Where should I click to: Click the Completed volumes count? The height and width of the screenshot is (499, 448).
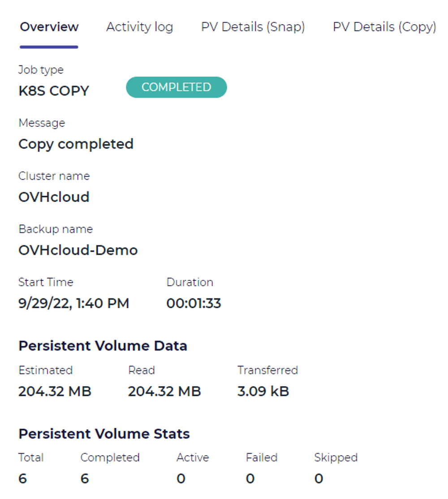click(85, 479)
